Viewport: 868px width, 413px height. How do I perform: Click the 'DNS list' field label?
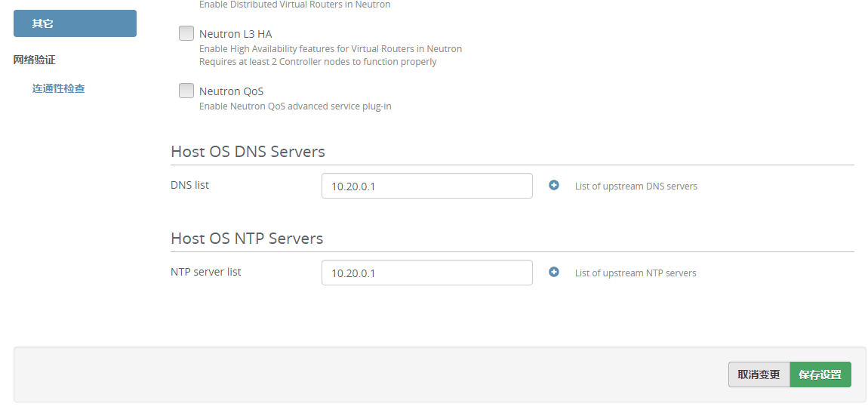pos(190,185)
